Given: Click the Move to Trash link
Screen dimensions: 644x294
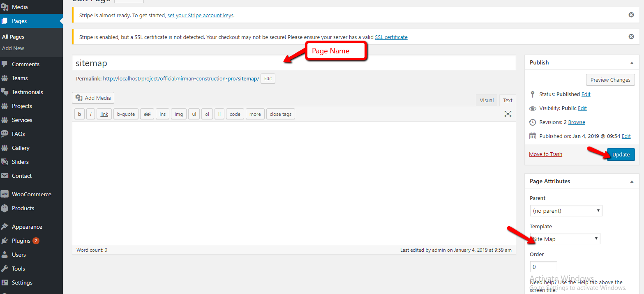Looking at the screenshot, I should (x=545, y=154).
